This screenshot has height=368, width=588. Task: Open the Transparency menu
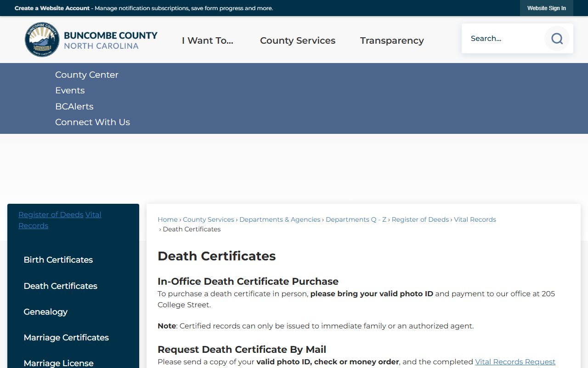tap(392, 40)
